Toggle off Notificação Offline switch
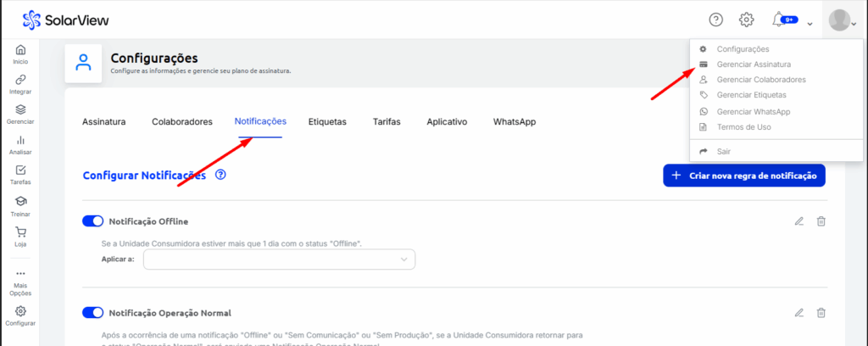This screenshot has height=346, width=868. point(92,221)
